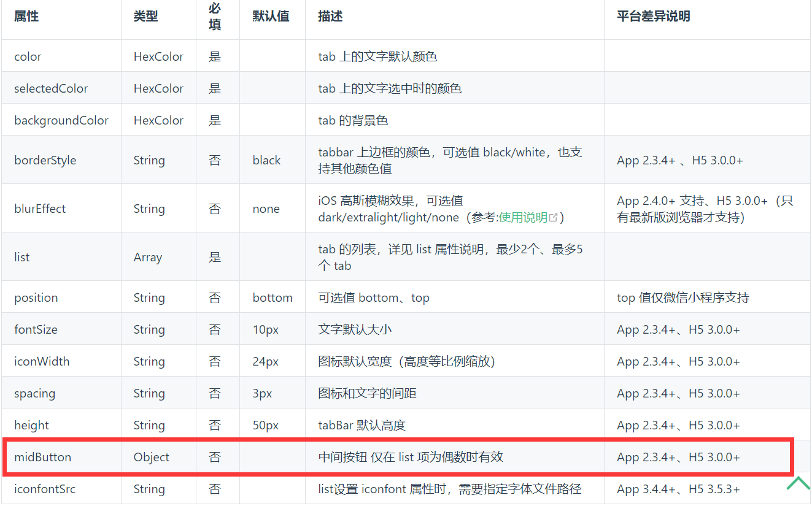Screen dimensions: 812x514
Task: Click the spacing property name
Action: pos(34,393)
